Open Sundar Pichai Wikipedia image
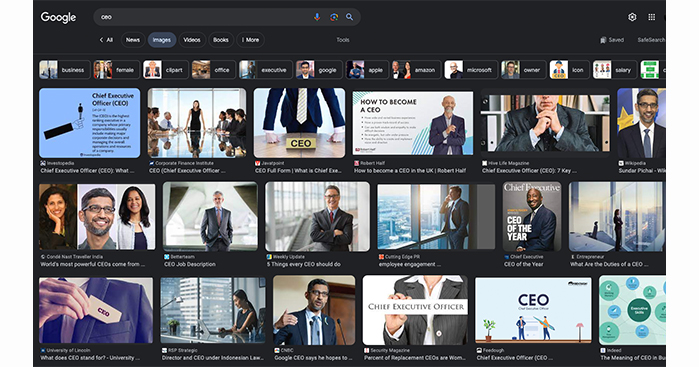699x367 pixels. 641,123
